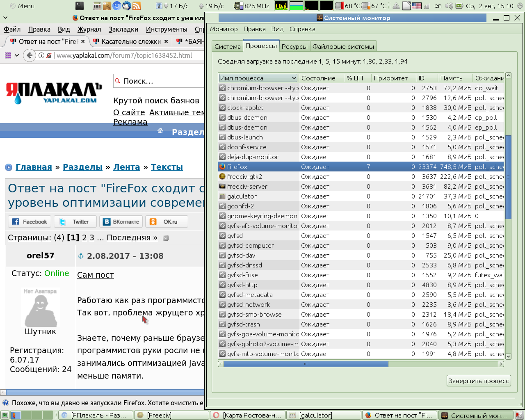This screenshot has height=420, width=525.
Task: Open the 'Имя процесса' column dropdown
Action: click(x=258, y=78)
